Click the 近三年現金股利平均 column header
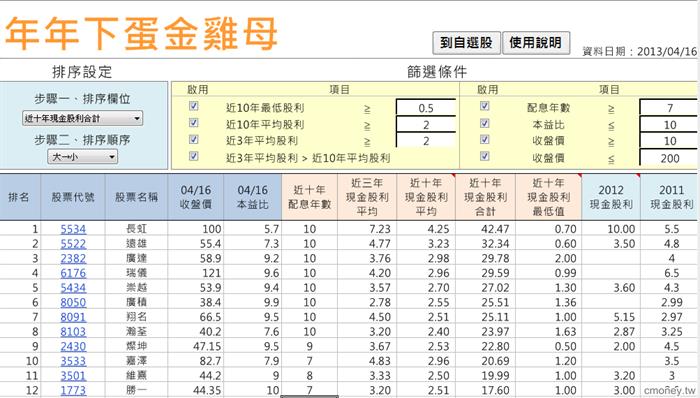The image size is (700, 398). point(367,197)
